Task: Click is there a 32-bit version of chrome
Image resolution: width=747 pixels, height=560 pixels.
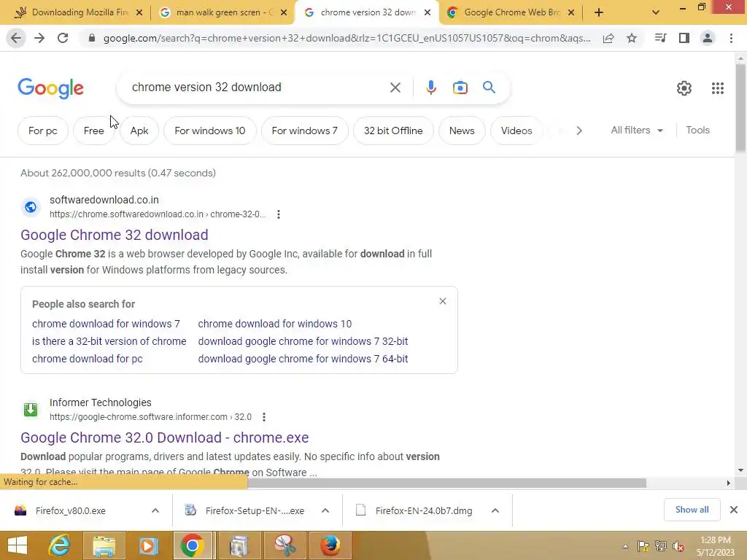Action: (109, 341)
